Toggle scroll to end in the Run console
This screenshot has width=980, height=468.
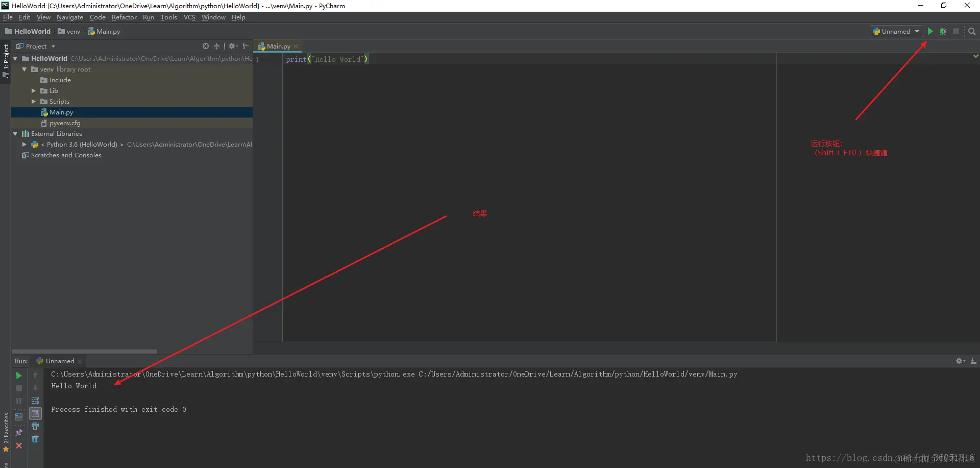[x=35, y=413]
